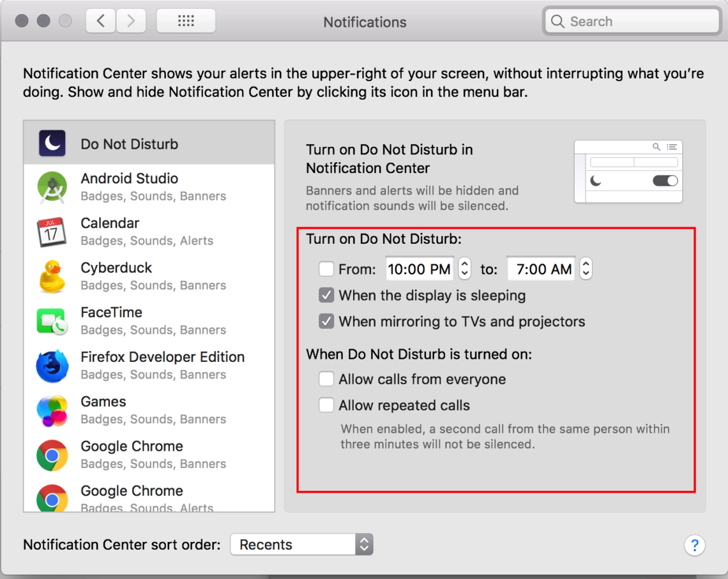Open the Notification Center sort order dropdown
Screen dimensions: 728x579
coord(301,545)
